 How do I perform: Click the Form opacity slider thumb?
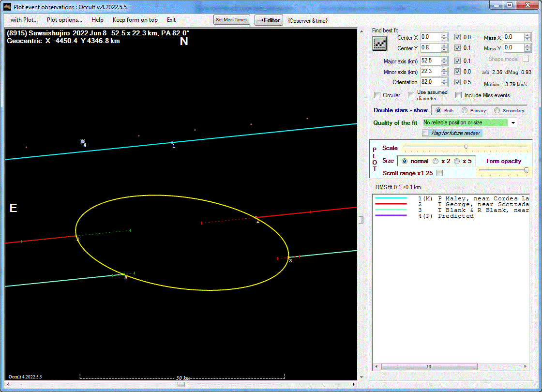tap(527, 170)
